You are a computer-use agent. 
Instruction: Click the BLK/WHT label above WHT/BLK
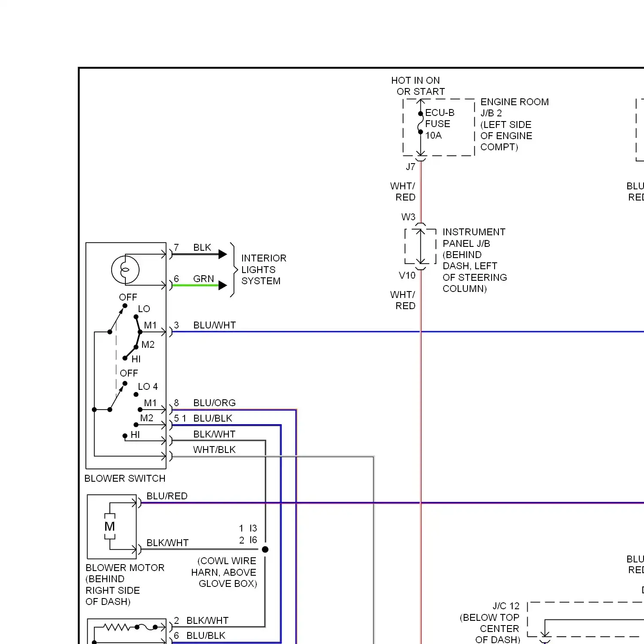coord(214,434)
